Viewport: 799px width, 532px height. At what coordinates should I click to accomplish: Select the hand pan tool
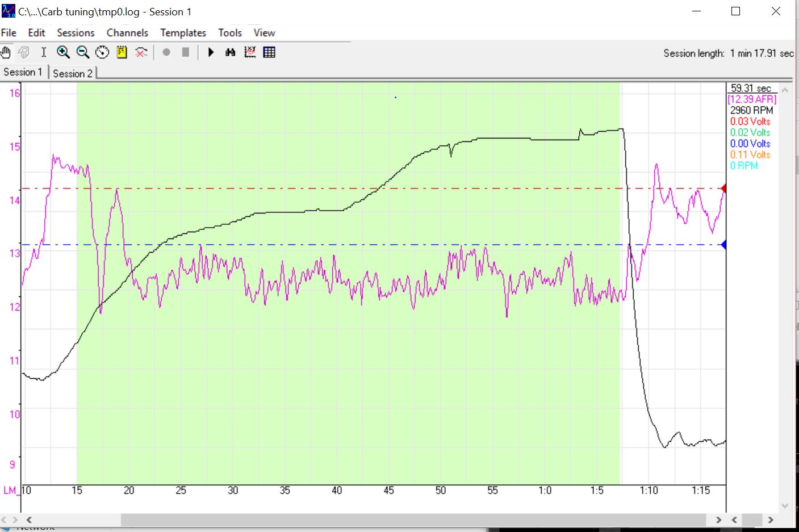(x=6, y=52)
